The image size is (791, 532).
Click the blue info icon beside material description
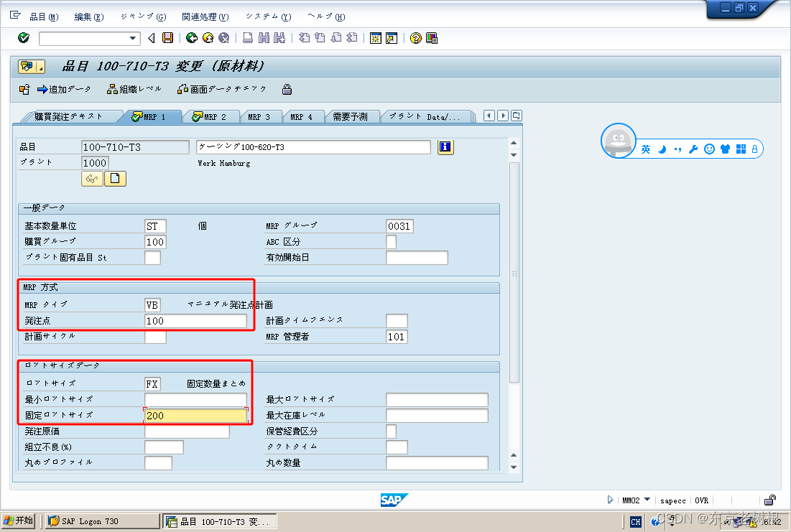pyautogui.click(x=444, y=147)
